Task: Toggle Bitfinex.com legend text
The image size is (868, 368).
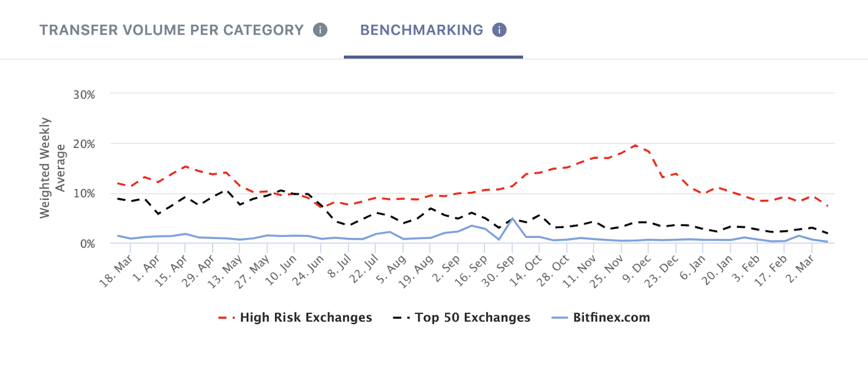Action: pos(611,318)
